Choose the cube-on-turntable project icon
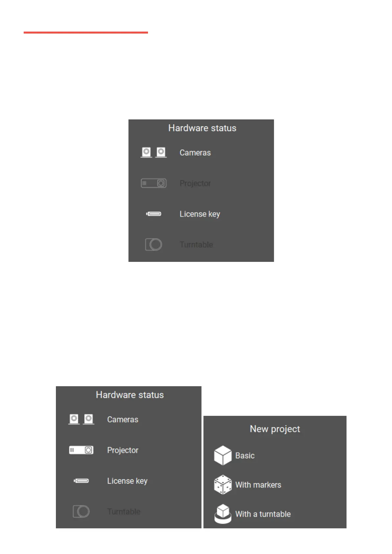The height and width of the screenshot is (554, 392). click(x=223, y=514)
